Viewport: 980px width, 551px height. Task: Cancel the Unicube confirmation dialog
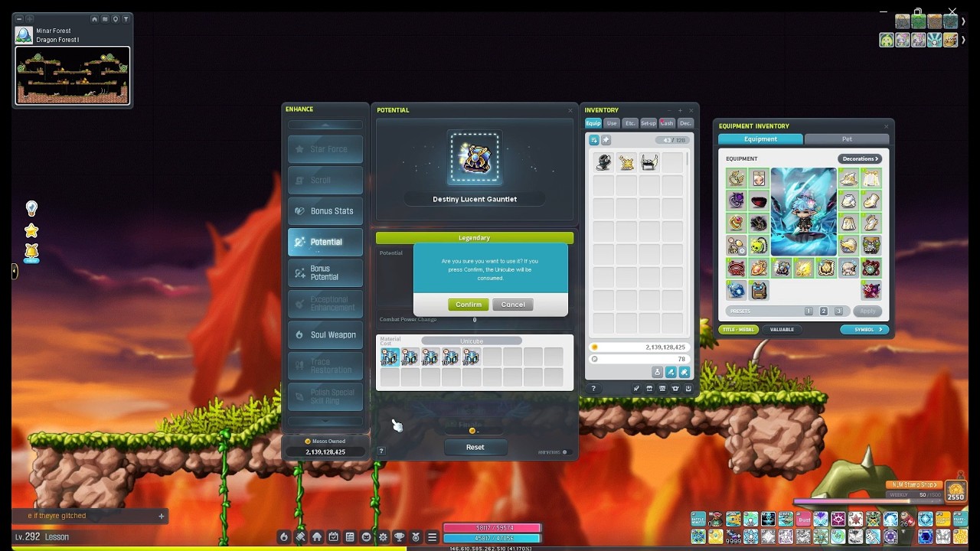513,305
